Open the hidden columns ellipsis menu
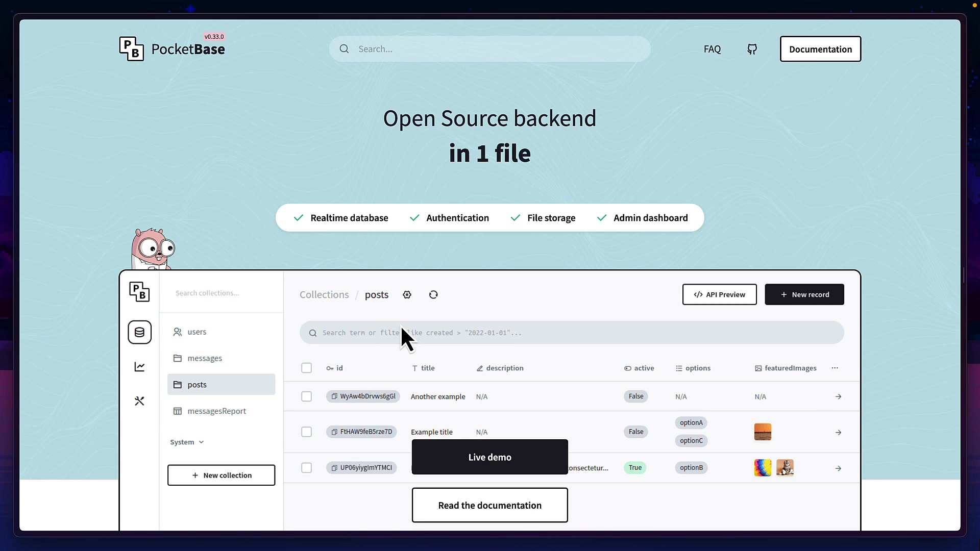This screenshot has height=551, width=980. point(835,367)
